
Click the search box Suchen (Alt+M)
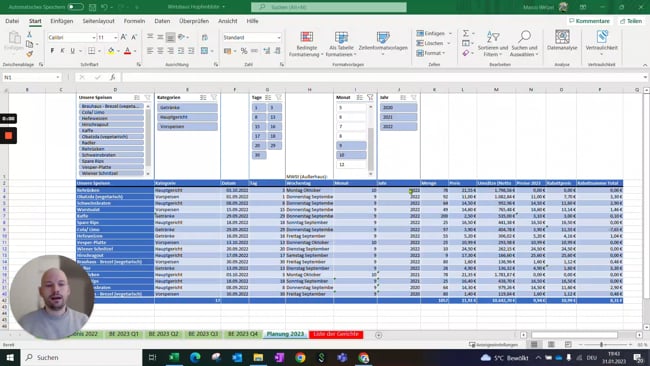point(329,7)
